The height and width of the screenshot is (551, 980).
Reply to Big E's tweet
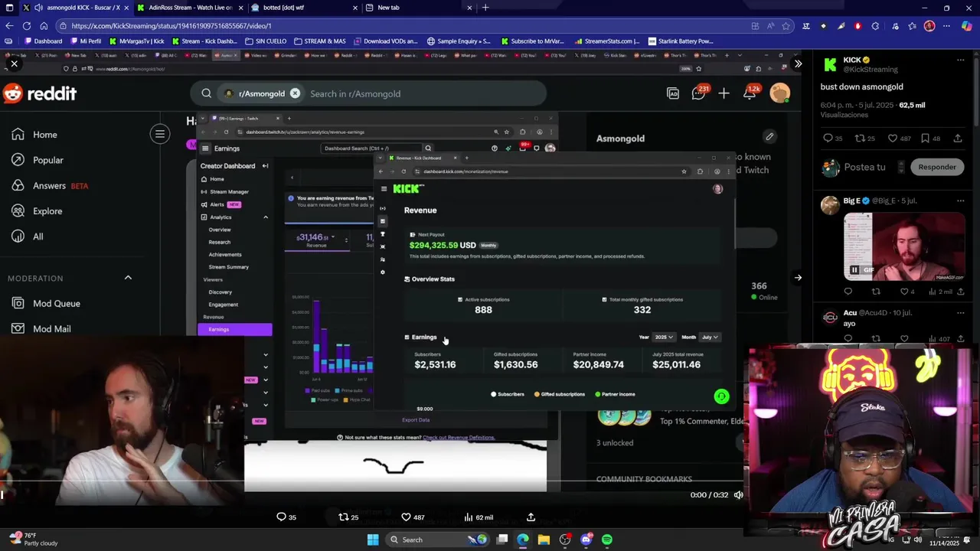click(x=848, y=292)
